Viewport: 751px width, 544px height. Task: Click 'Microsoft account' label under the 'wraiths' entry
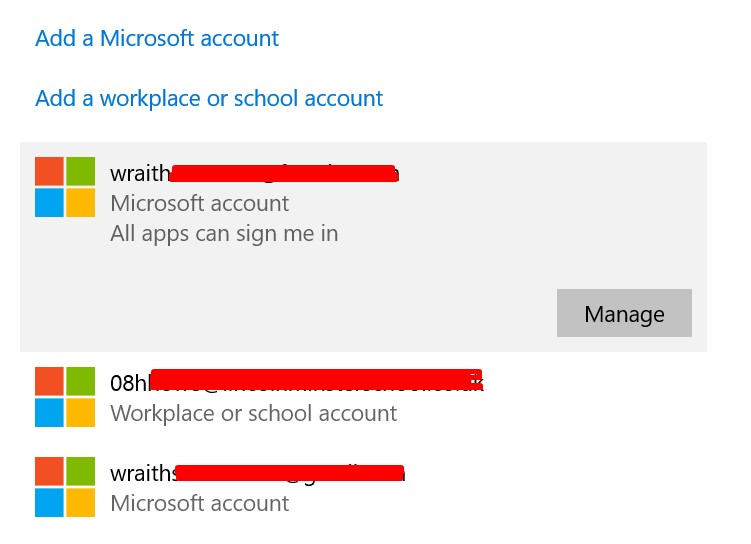[x=199, y=504]
